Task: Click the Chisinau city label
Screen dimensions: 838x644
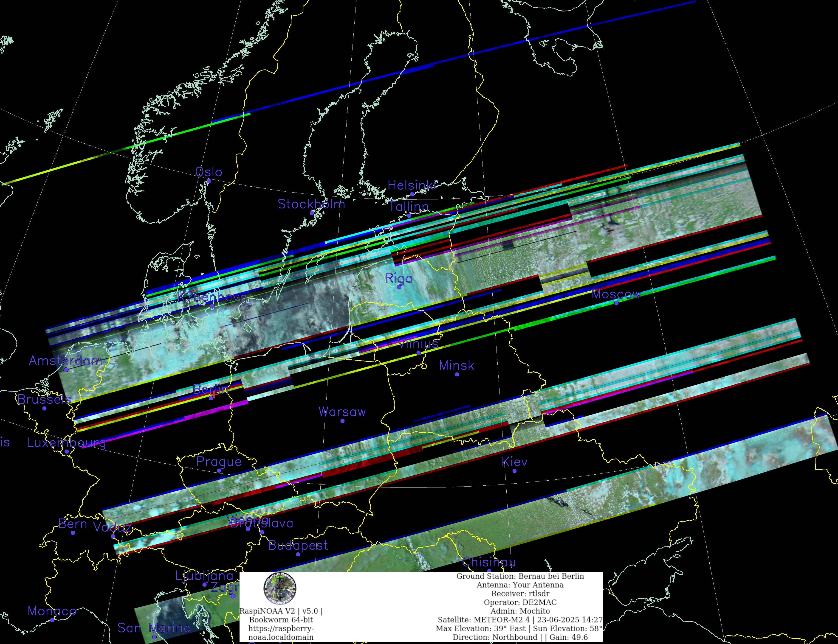Action: [x=489, y=562]
